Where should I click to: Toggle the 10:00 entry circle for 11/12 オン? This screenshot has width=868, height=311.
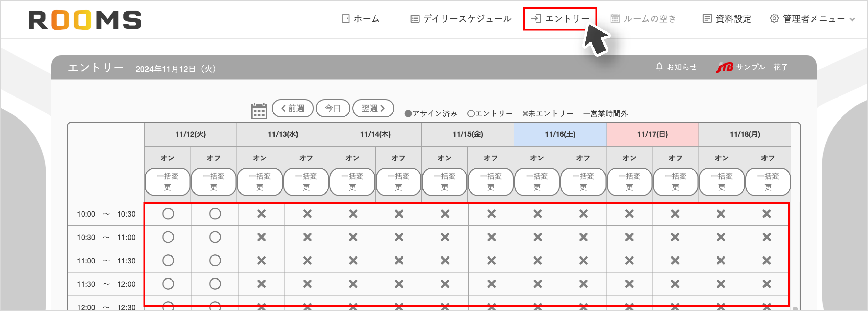pos(168,213)
